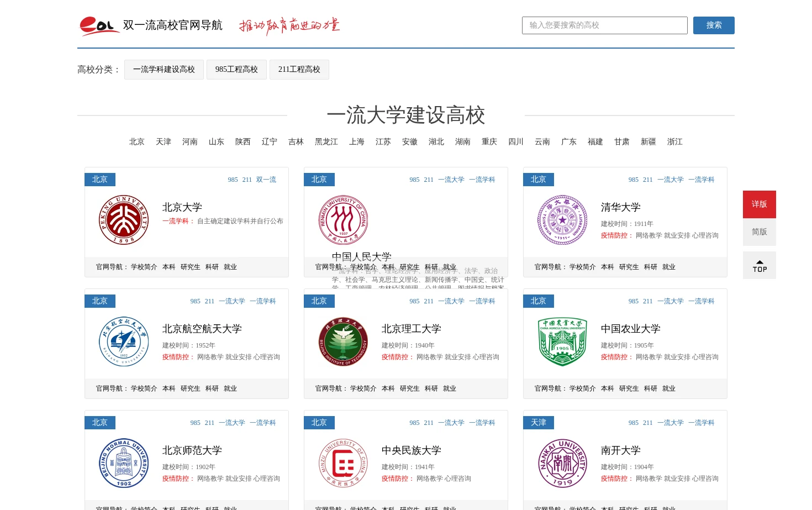Click 一流大学 tag on 清华大学 card
This screenshot has width=812, height=510.
click(671, 180)
